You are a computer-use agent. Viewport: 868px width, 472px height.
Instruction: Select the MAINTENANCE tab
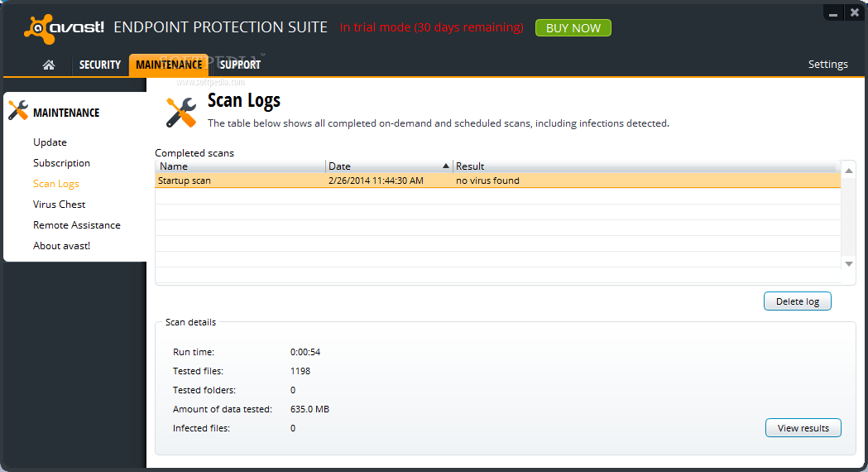[169, 65]
